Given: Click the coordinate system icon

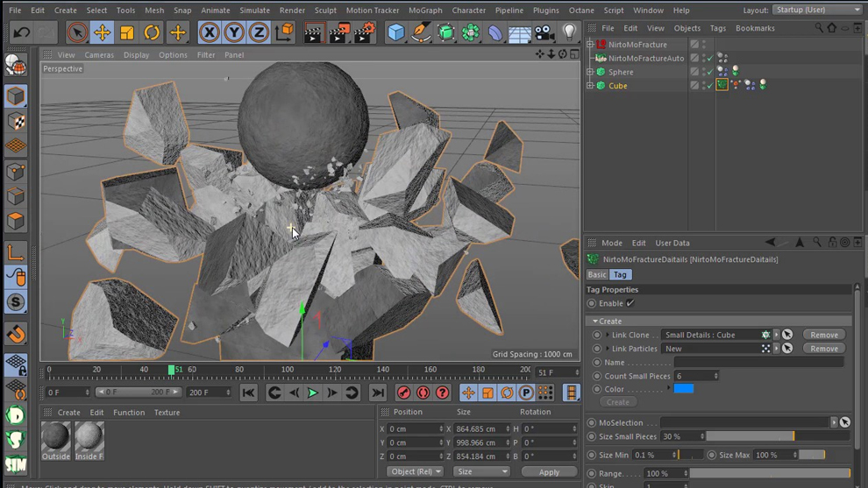Looking at the screenshot, I should click(284, 32).
